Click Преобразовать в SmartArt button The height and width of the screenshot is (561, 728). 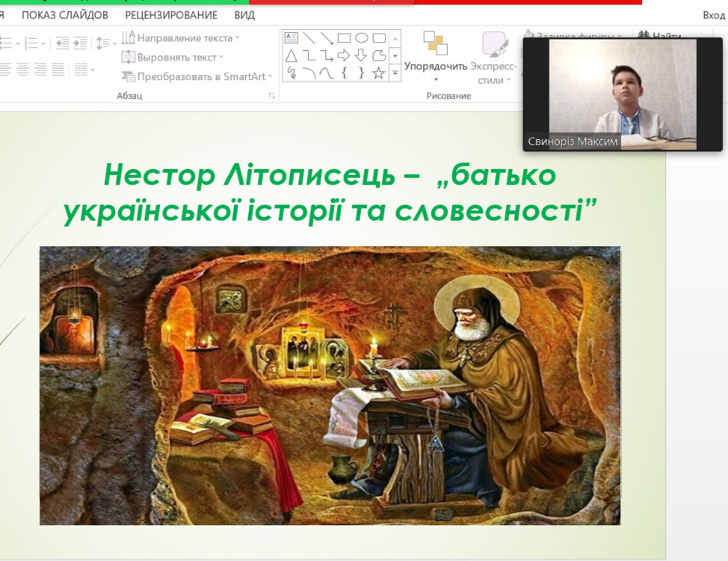pos(197,76)
